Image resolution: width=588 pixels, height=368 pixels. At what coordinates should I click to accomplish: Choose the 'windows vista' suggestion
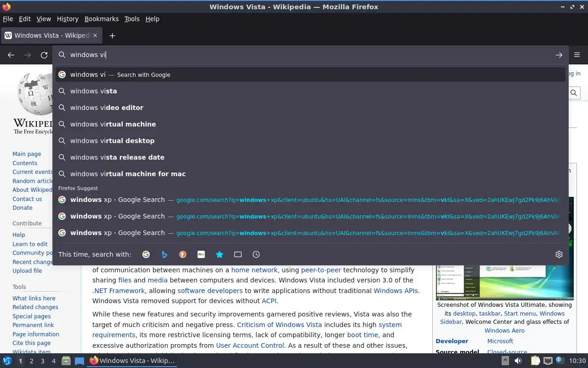click(311, 91)
